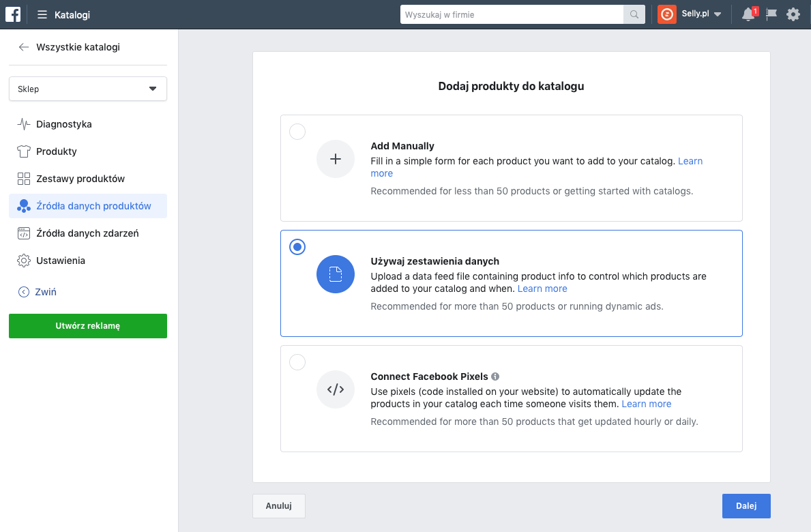
Task: Click the plus icon for Add Manually
Action: click(x=335, y=159)
